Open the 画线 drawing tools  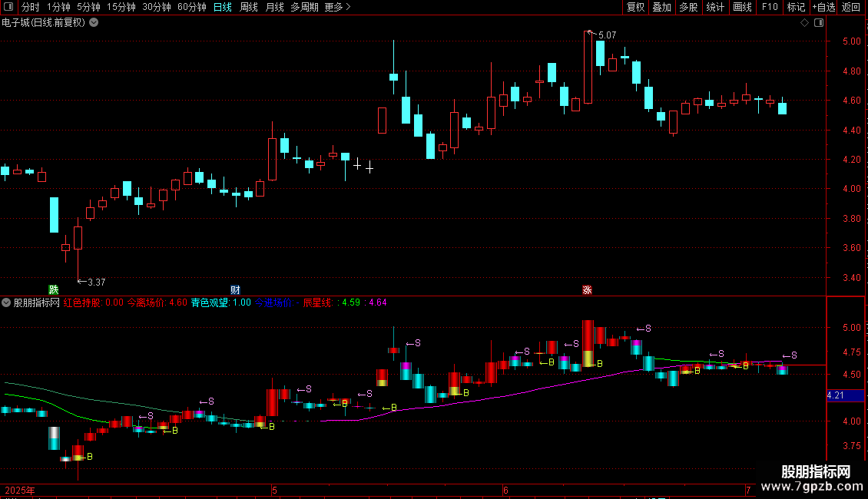click(x=742, y=7)
